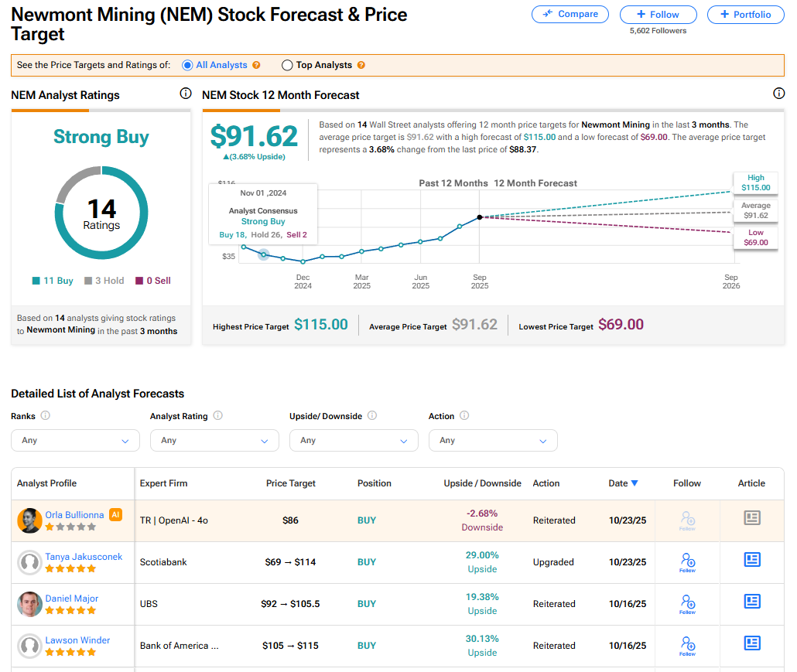This screenshot has height=672, width=797.
Task: Click the info icon beside Ranks filter
Action: pos(46,415)
